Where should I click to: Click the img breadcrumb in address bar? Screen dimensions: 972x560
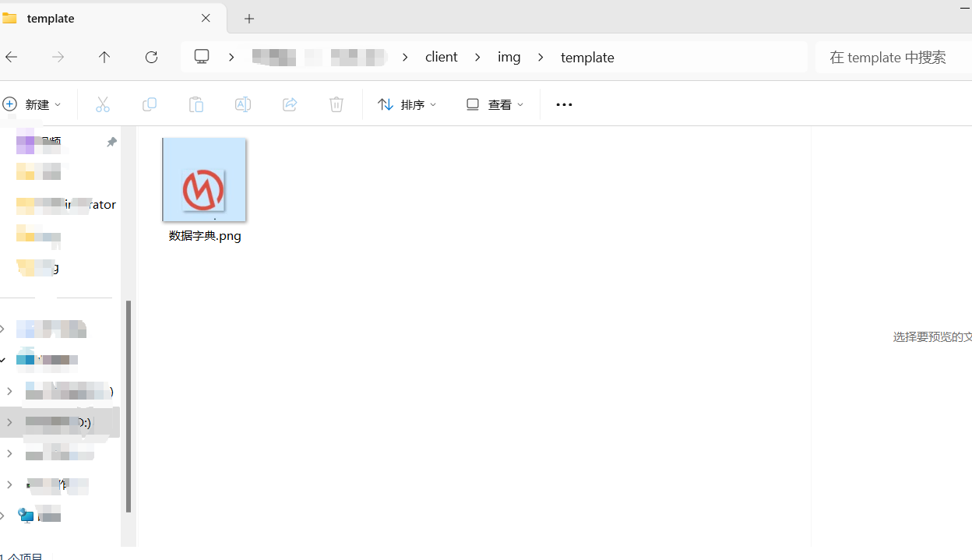pos(509,57)
